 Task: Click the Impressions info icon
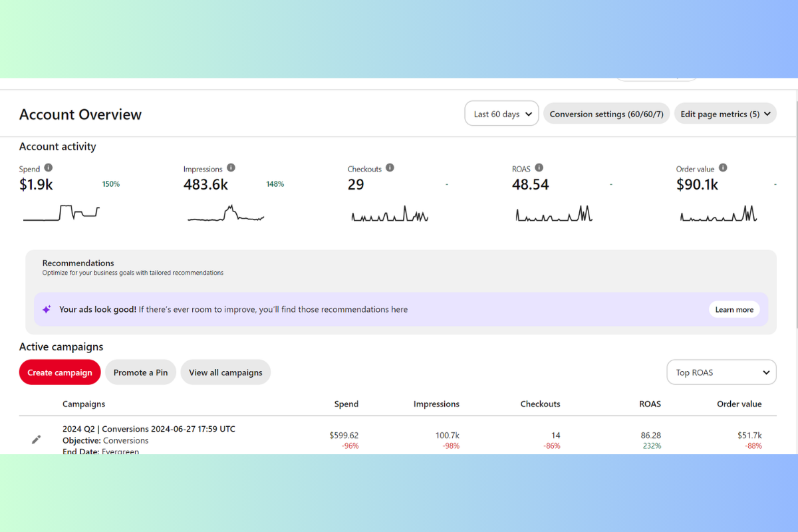click(231, 168)
